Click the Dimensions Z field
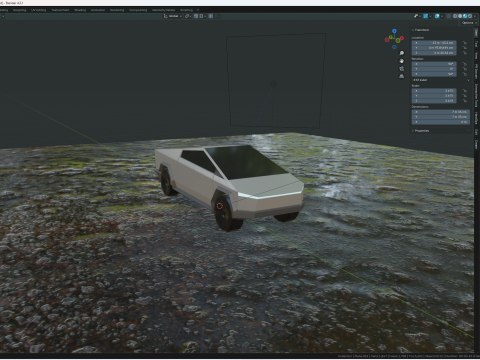This screenshot has width=480, height=360. click(441, 122)
